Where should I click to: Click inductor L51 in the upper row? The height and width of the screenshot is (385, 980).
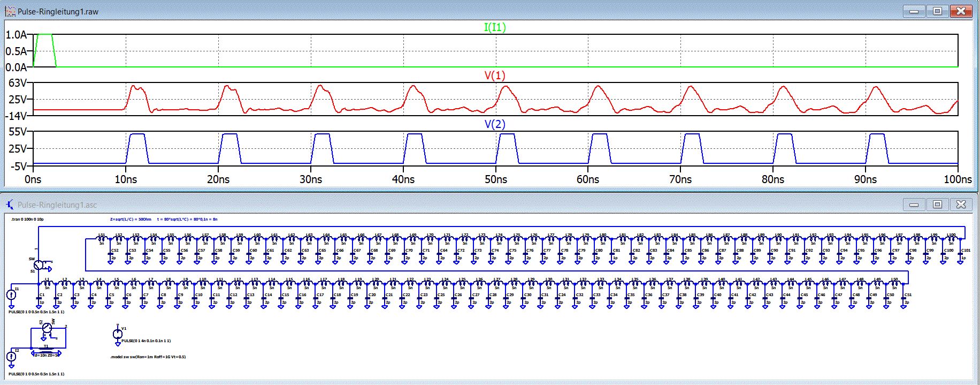[x=101, y=239]
